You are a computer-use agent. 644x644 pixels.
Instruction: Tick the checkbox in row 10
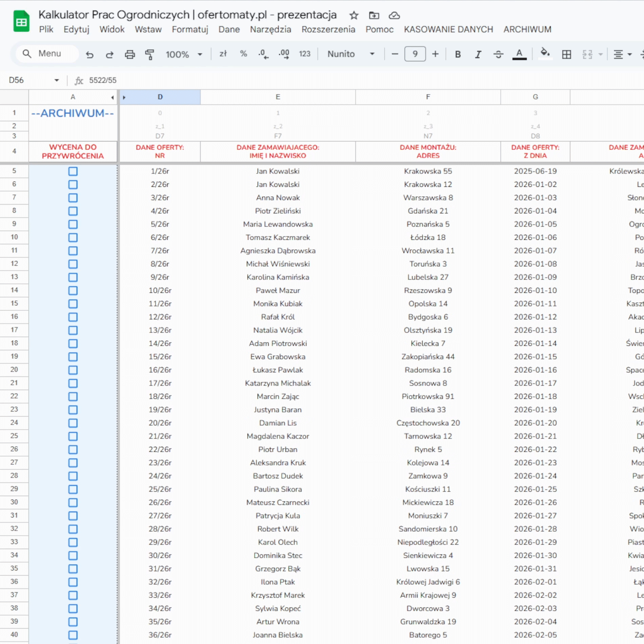click(73, 238)
